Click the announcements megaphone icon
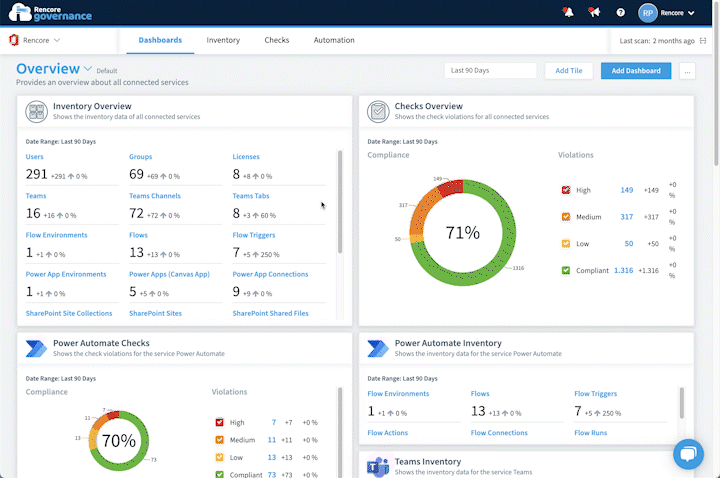 click(594, 12)
